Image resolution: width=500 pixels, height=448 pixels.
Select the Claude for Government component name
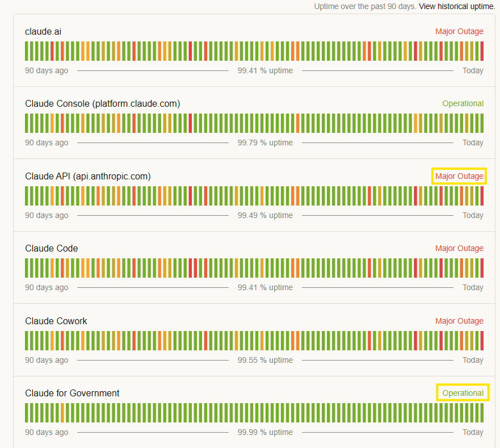[x=72, y=393]
